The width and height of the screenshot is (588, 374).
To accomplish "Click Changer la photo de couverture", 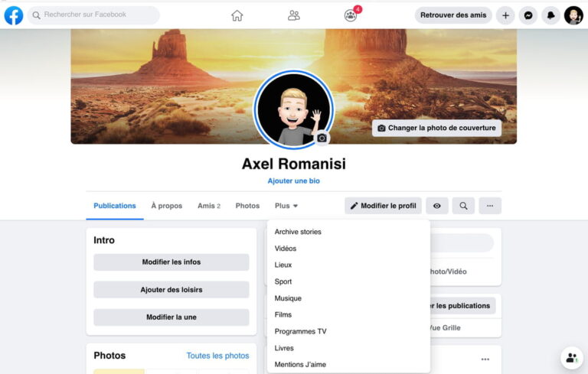I will coord(436,128).
